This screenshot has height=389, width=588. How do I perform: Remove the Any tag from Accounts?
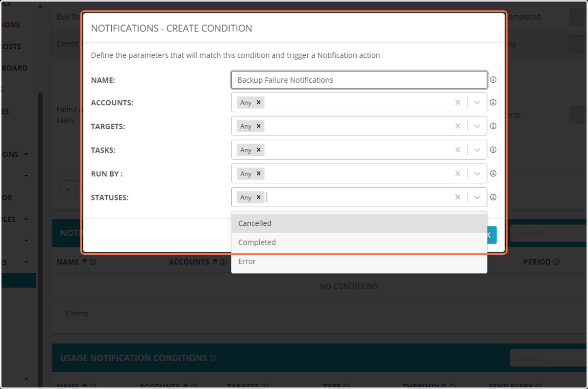coord(259,102)
